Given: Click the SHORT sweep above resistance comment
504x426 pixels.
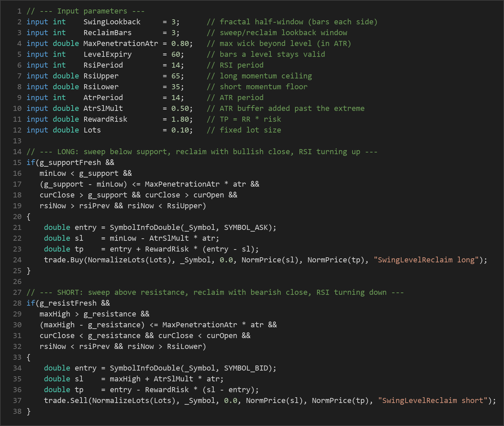Looking at the screenshot, I should (x=215, y=292).
